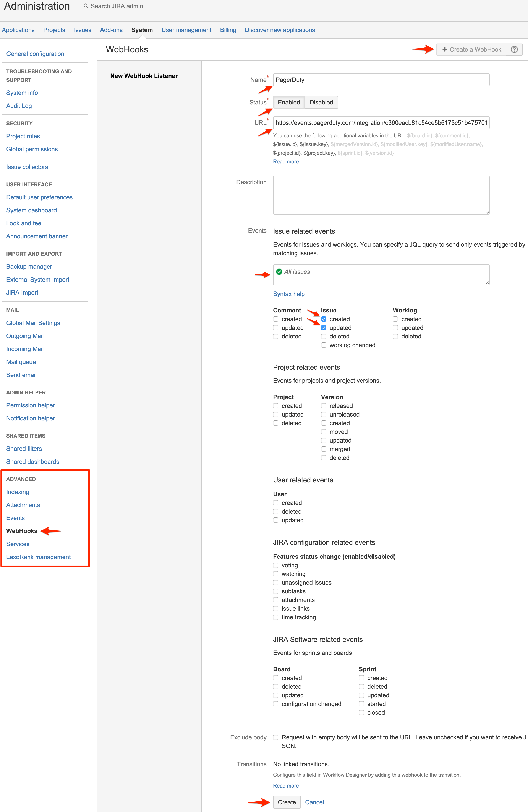This screenshot has width=528, height=812.
Task: Check time tracking checkbox
Action: coord(276,617)
